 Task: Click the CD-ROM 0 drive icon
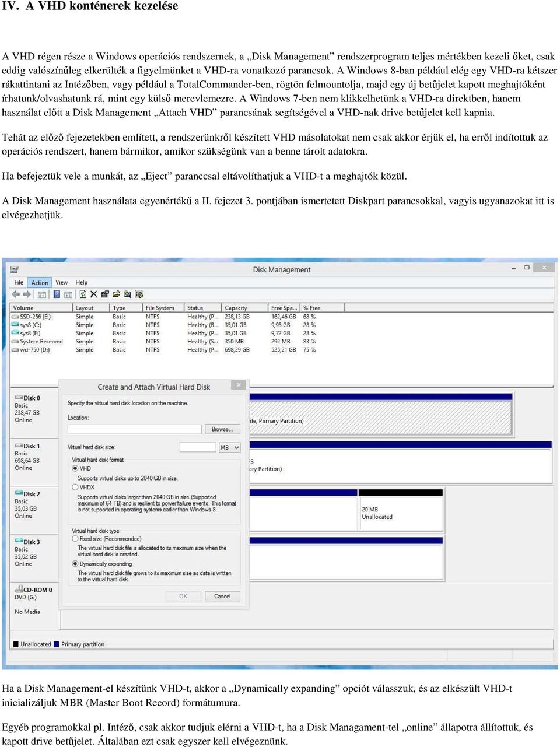19,590
